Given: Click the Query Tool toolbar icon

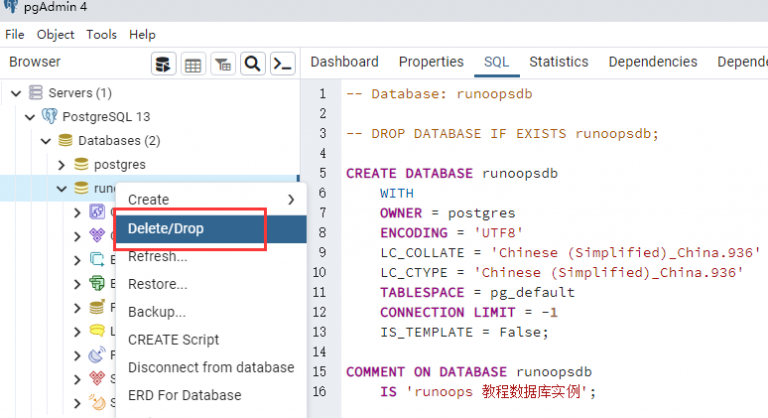Looking at the screenshot, I should click(164, 64).
